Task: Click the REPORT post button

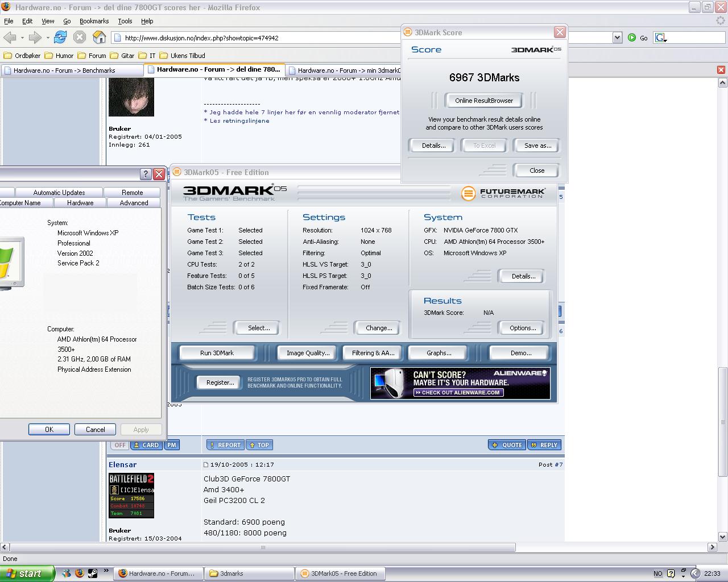Action: (225, 445)
